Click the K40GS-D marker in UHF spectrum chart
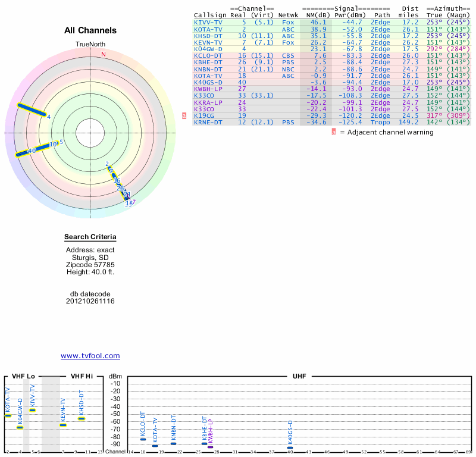This screenshot has width=476, height=457. pos(290,447)
